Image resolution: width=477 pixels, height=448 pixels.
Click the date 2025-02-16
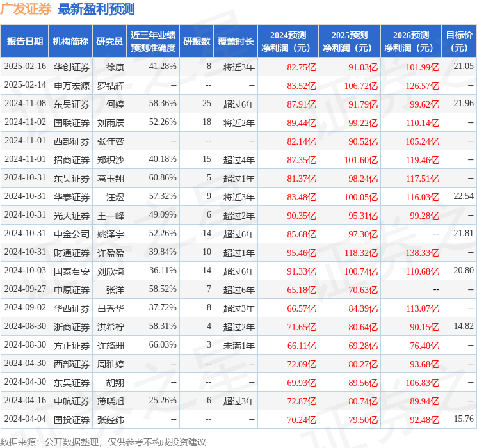25,67
